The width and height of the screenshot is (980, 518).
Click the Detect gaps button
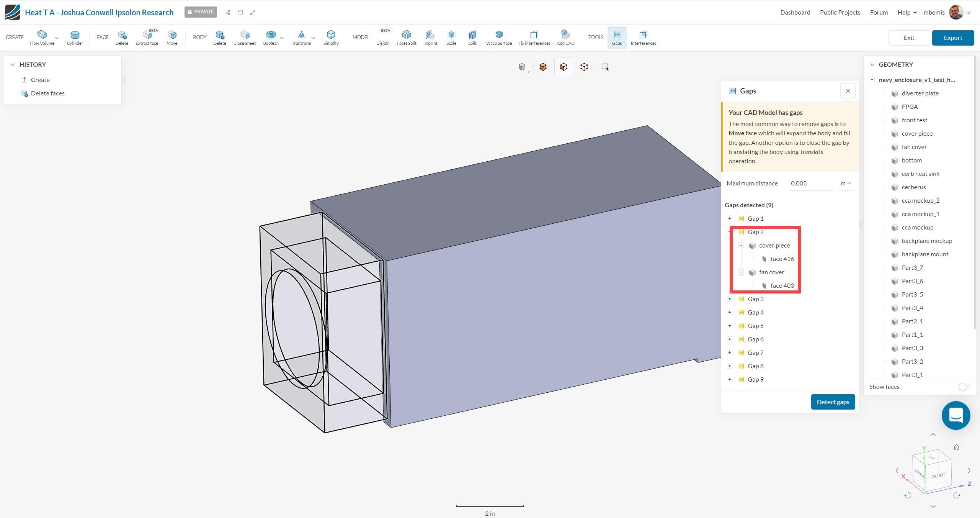(x=833, y=402)
